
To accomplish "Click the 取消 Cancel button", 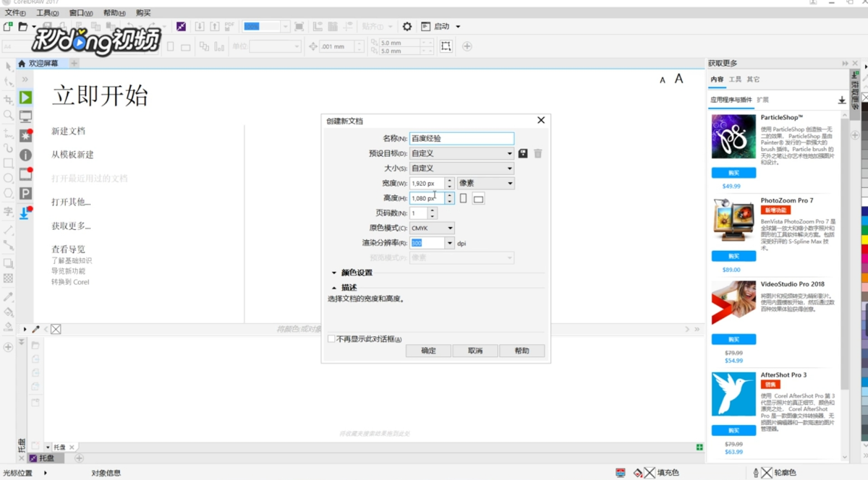I will [x=475, y=351].
